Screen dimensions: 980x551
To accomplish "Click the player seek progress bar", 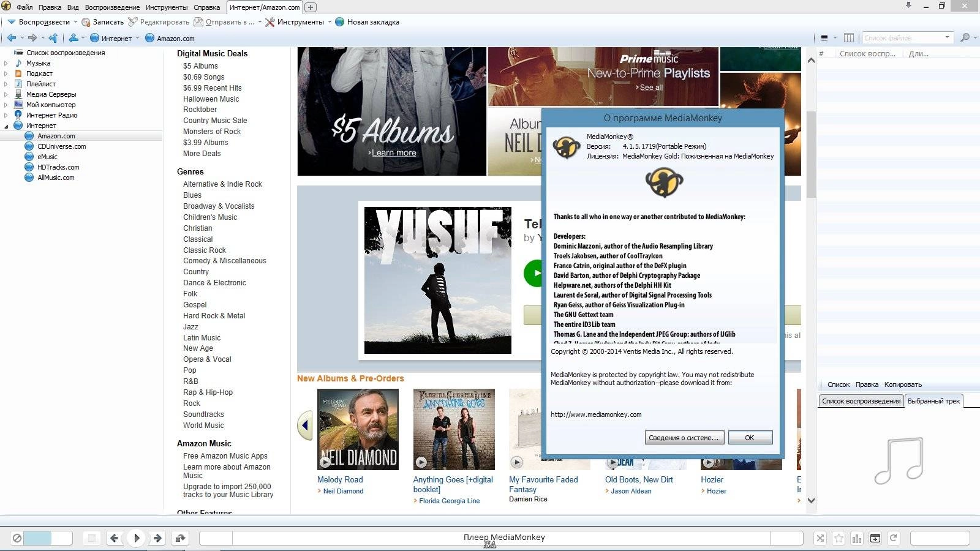I will point(501,538).
